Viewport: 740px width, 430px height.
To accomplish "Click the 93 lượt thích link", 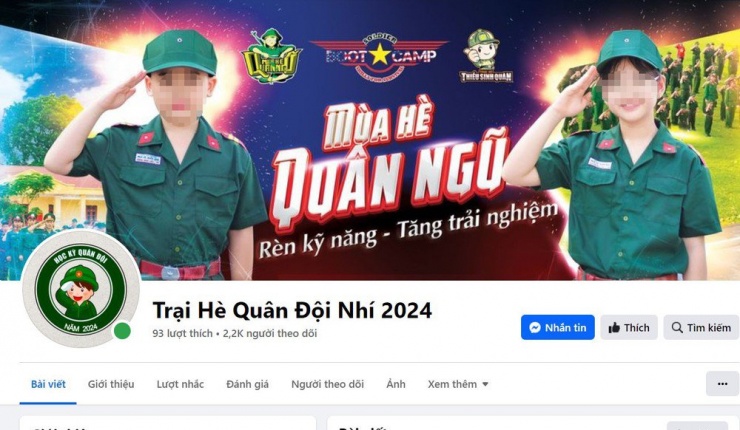I will (x=182, y=334).
